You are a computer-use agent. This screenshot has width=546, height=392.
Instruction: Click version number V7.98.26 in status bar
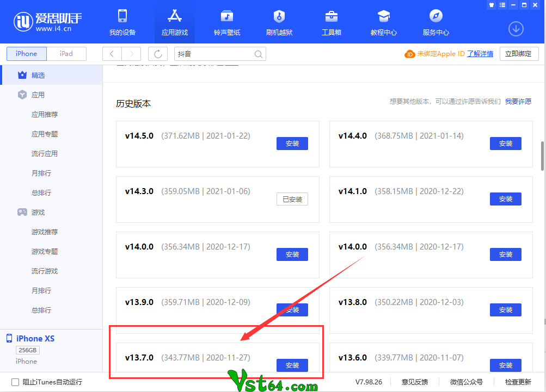pos(369,382)
